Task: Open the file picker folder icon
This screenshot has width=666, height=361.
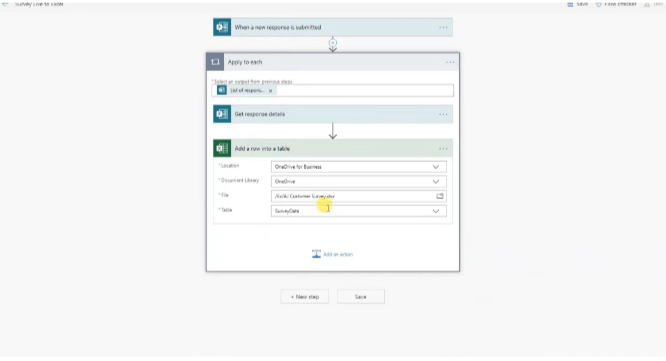Action: [440, 196]
